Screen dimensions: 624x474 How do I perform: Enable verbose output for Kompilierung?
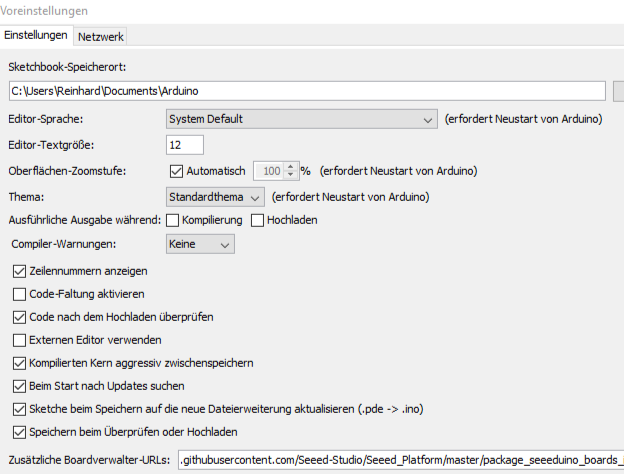point(173,220)
